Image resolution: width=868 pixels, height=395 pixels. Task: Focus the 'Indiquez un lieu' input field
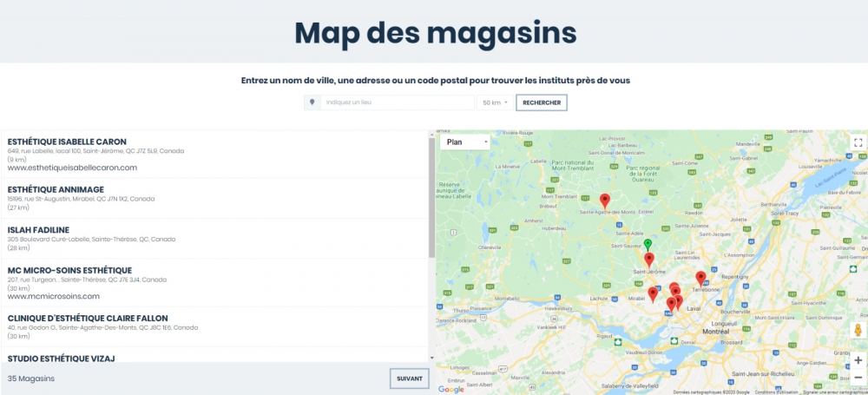397,102
